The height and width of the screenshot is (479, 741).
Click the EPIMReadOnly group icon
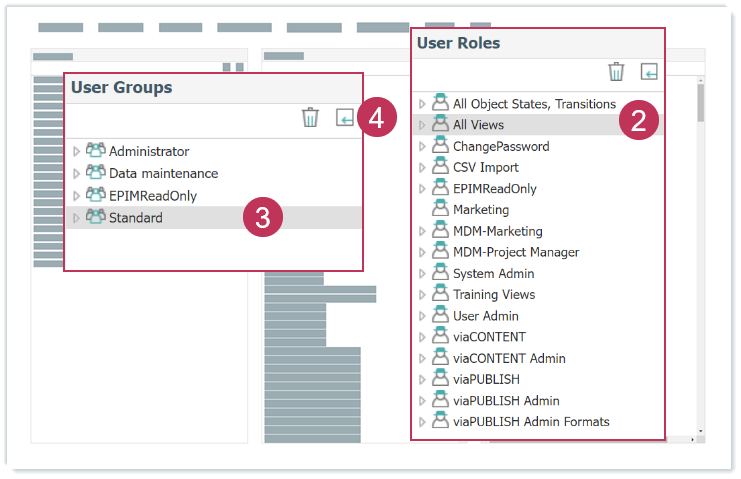(x=96, y=195)
